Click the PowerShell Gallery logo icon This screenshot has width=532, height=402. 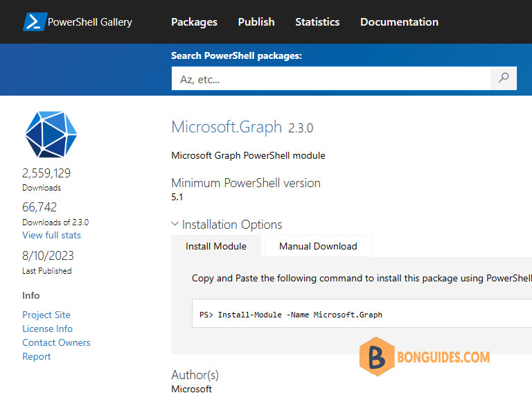tap(35, 21)
